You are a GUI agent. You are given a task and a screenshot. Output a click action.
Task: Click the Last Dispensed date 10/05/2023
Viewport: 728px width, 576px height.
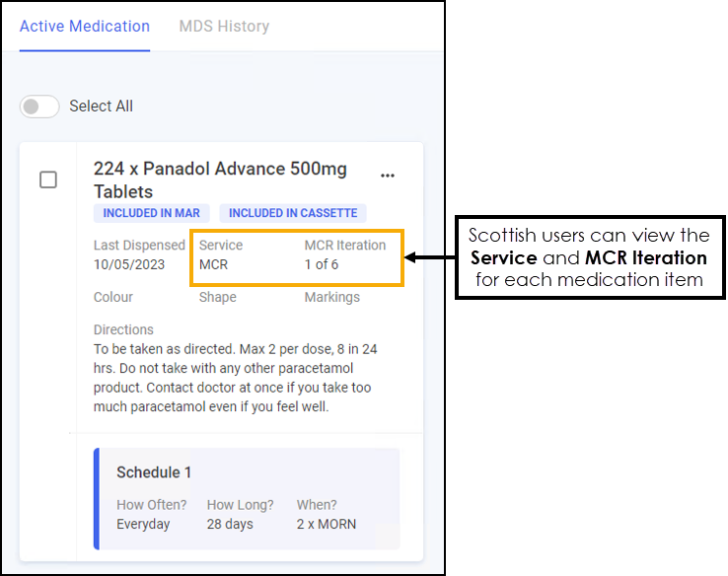tap(128, 264)
